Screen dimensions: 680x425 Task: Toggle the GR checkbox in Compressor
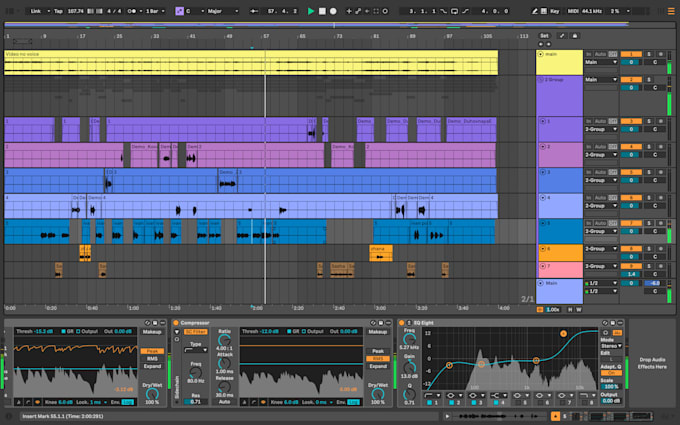point(288,331)
